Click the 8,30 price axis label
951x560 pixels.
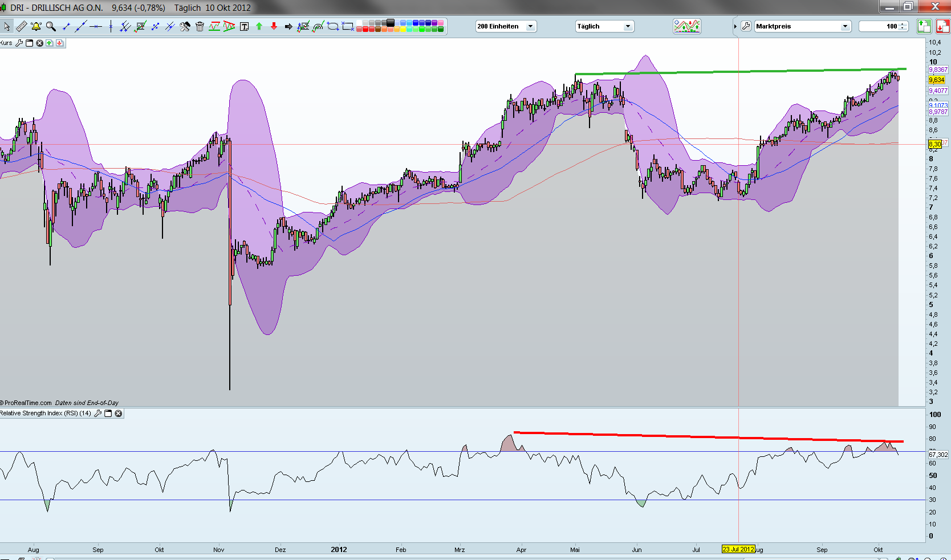pos(935,144)
